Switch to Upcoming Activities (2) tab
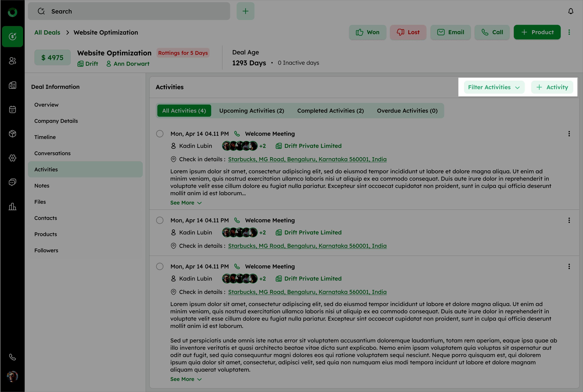583x392 pixels. tap(252, 111)
